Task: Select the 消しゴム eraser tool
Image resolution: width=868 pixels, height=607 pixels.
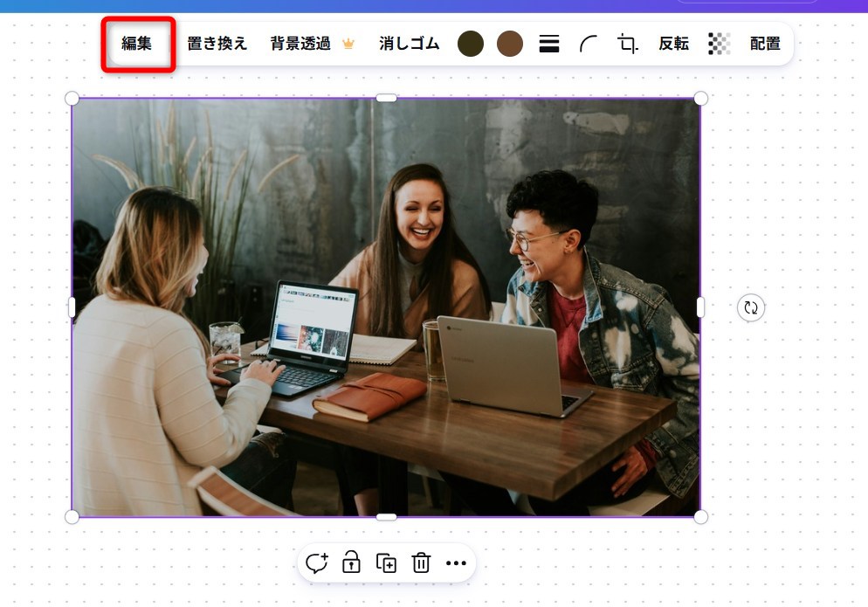Action: click(409, 43)
